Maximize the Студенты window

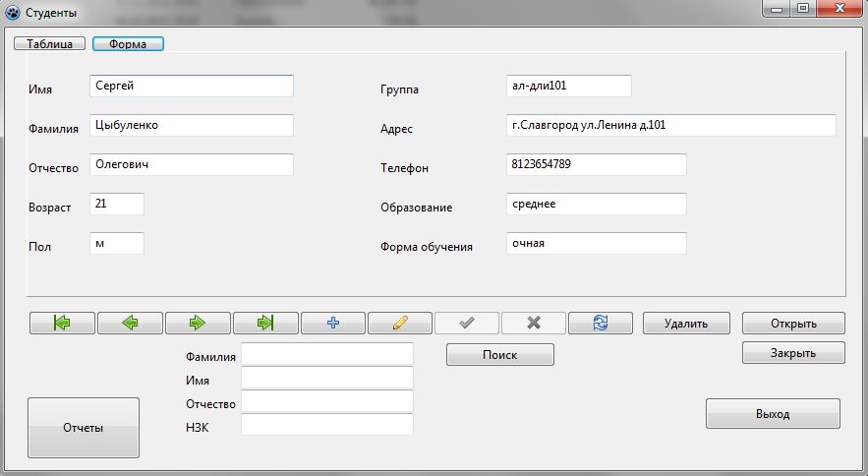803,9
